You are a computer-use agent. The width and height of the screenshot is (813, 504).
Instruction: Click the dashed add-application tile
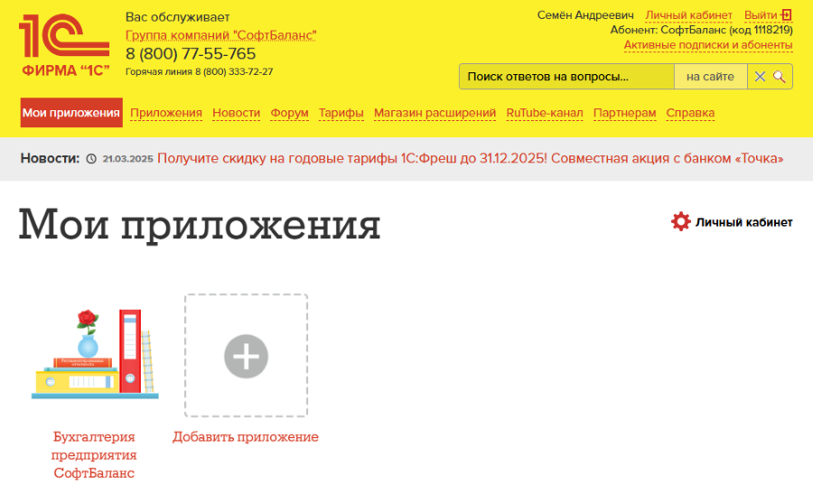[x=247, y=356]
